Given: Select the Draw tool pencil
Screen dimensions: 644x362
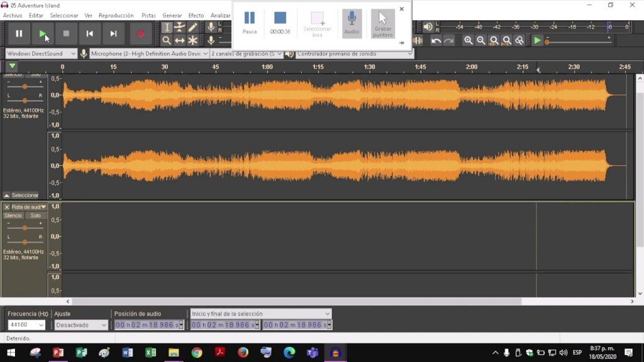Looking at the screenshot, I should (x=192, y=28).
